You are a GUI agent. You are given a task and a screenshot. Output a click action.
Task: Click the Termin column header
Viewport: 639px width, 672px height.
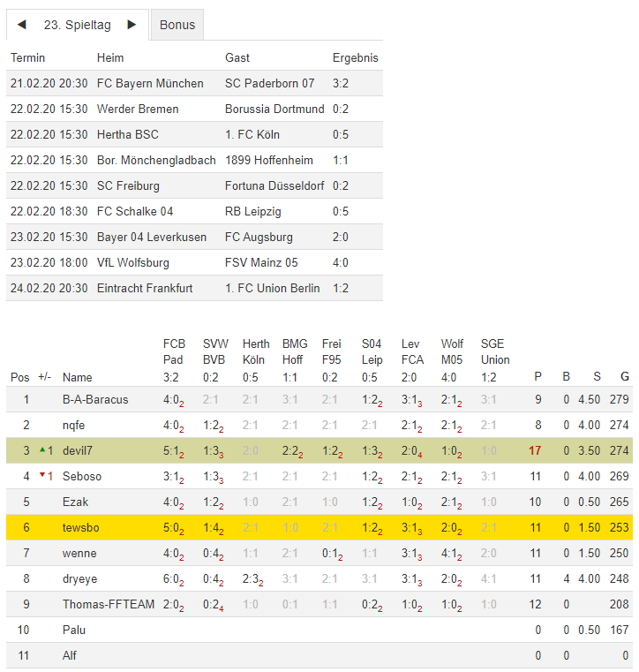pyautogui.click(x=27, y=57)
